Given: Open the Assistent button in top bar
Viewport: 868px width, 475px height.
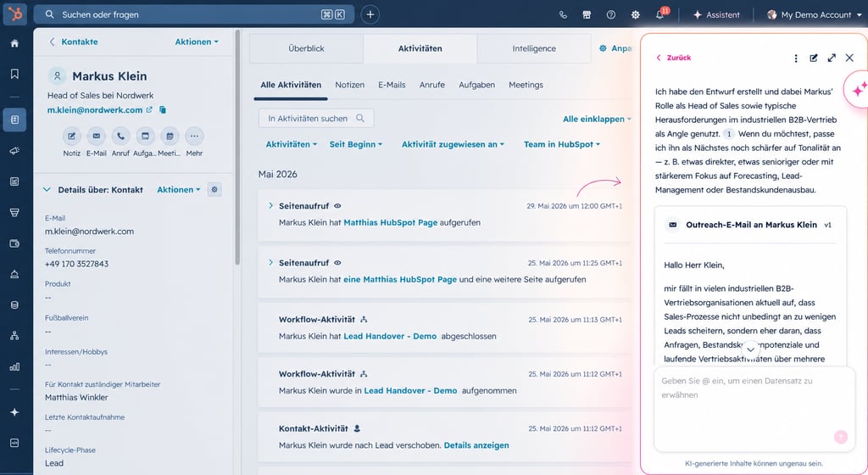Looking at the screenshot, I should [x=717, y=15].
